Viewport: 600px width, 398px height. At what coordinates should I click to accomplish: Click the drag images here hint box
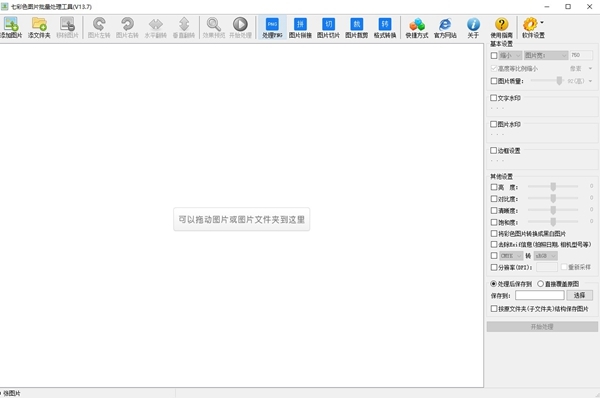click(241, 219)
